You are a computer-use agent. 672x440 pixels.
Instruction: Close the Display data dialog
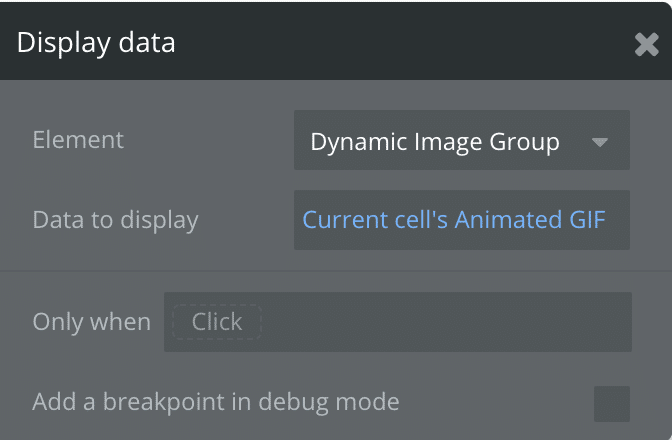point(646,44)
